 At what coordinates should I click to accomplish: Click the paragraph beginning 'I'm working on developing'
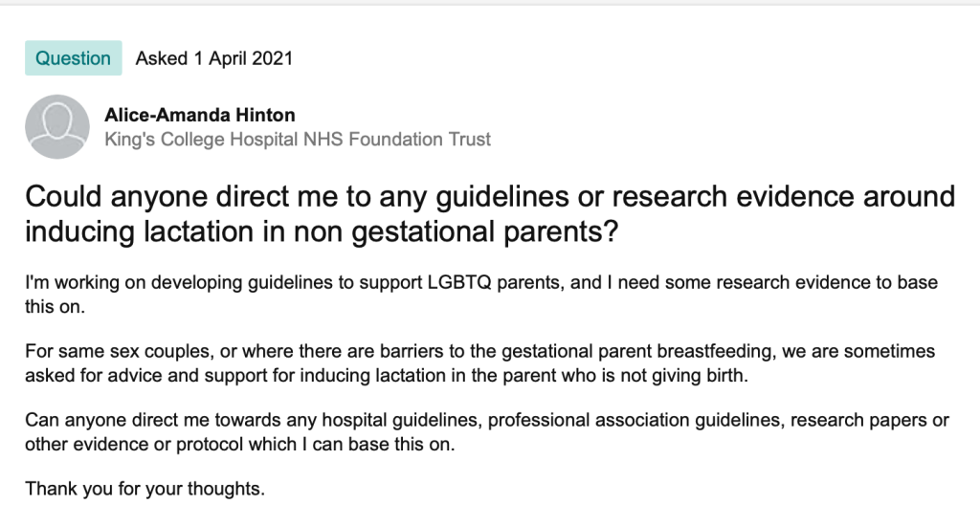tap(480, 284)
